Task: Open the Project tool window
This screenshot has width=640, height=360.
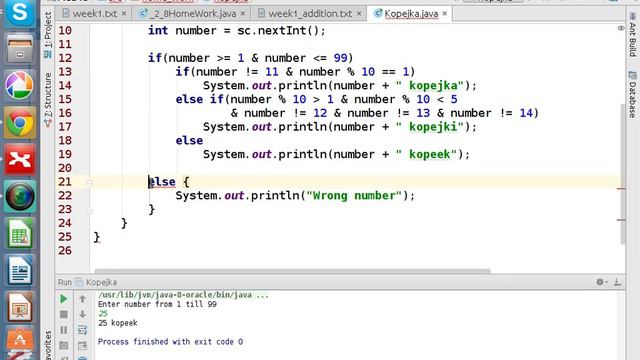Action: tap(48, 34)
